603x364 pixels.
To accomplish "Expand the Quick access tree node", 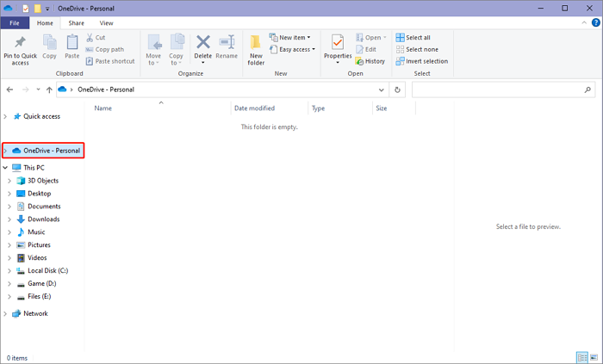I will click(x=7, y=116).
